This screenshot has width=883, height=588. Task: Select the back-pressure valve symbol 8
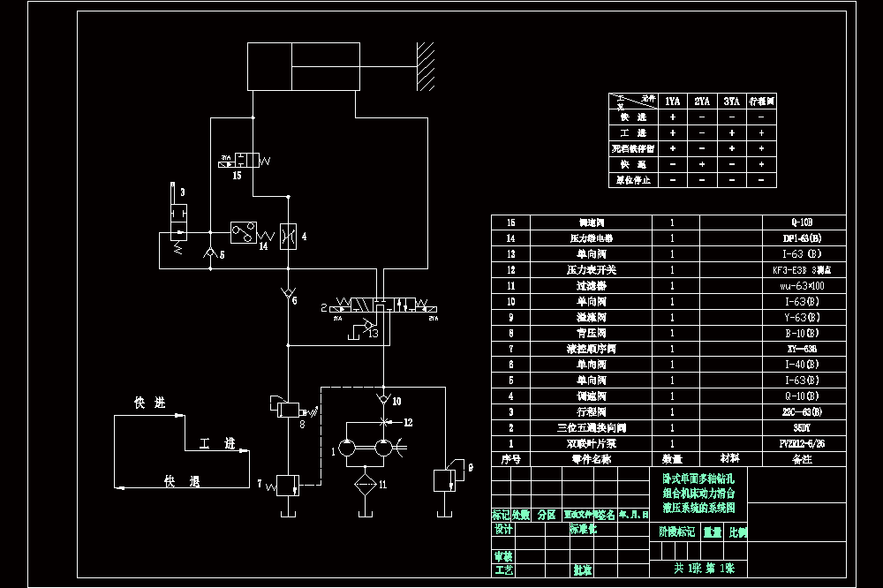click(x=288, y=410)
